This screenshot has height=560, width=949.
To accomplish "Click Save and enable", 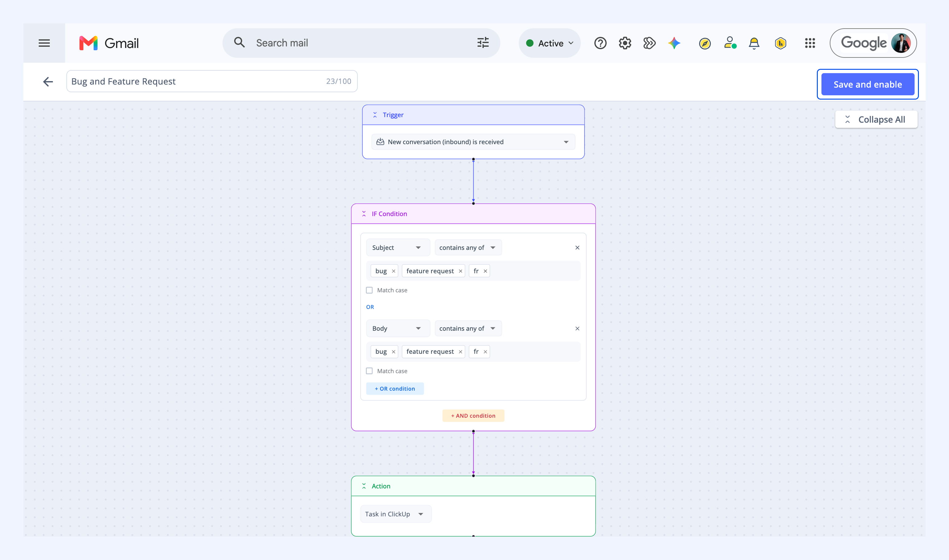I will pyautogui.click(x=868, y=84).
